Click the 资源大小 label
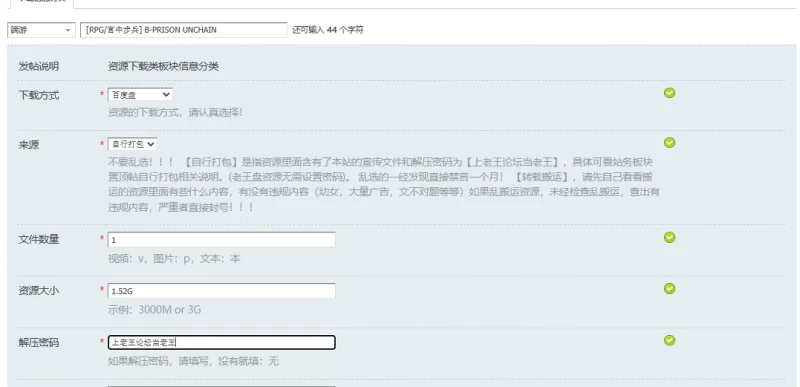The image size is (800, 387). 39,291
